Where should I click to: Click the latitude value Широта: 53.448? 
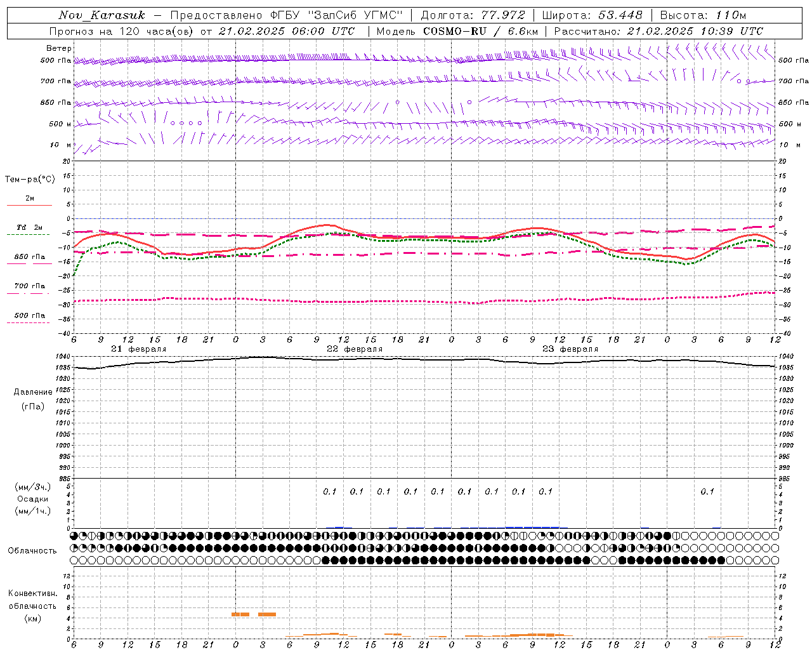(593, 15)
